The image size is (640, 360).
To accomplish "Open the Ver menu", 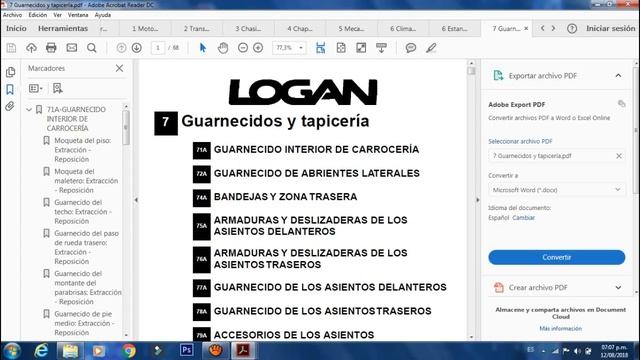I will click(x=58, y=15).
